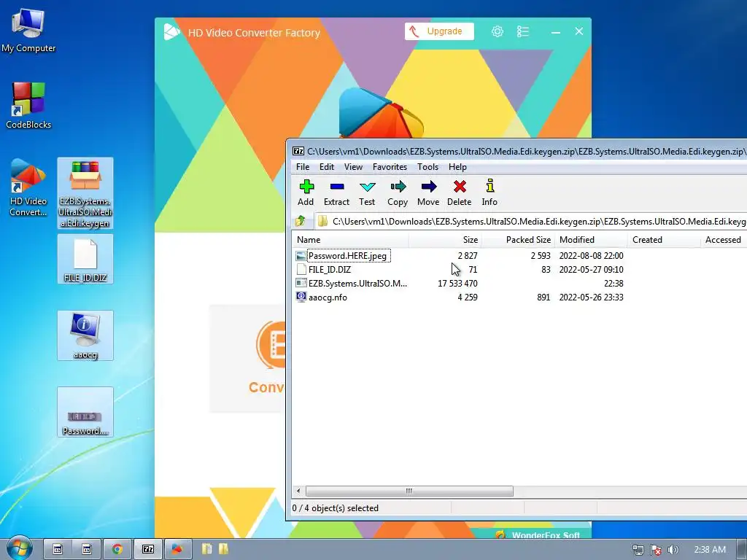The width and height of the screenshot is (747, 560).
Task: Click the Add button in 7-Zip toolbar
Action: click(x=306, y=192)
